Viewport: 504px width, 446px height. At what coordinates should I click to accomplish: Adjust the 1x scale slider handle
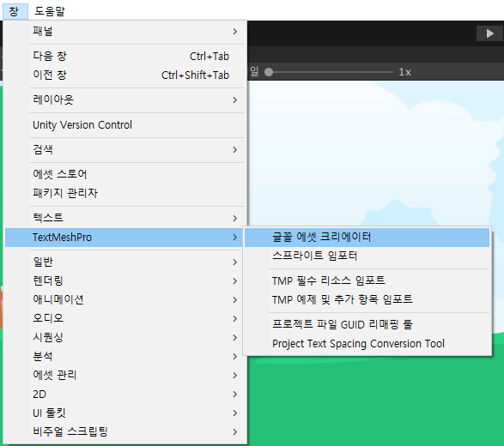[269, 72]
